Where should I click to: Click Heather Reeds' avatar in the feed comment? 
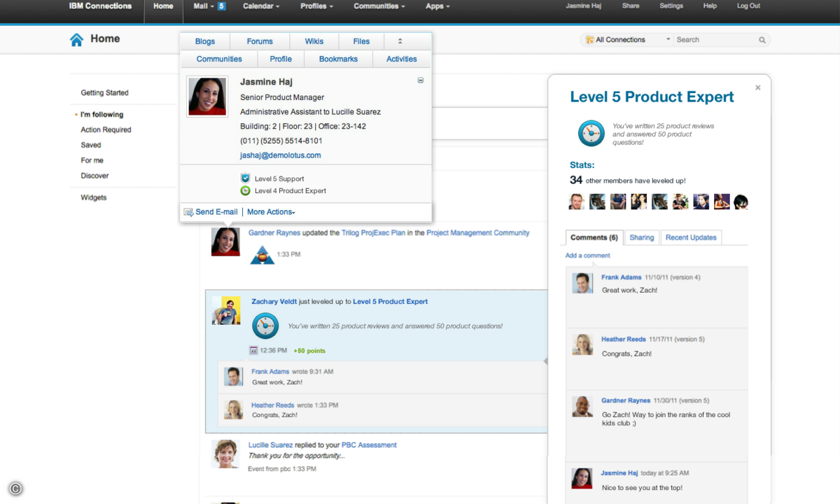(x=233, y=409)
